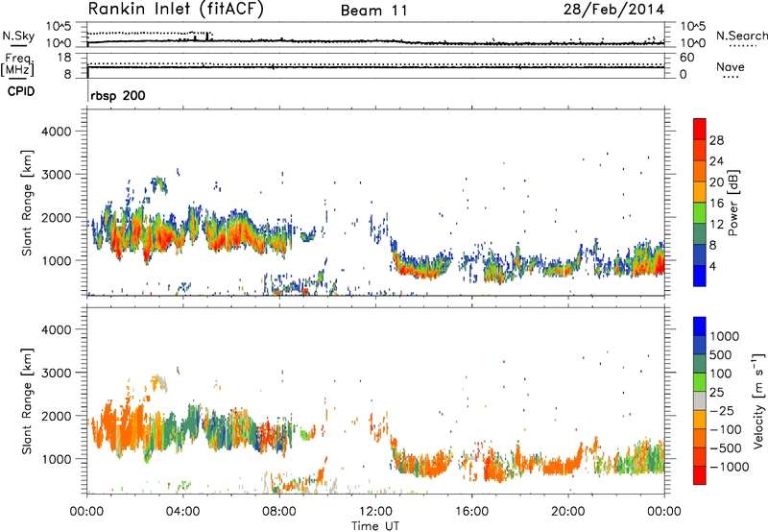Select the 'Time UT' axis title
The height and width of the screenshot is (532, 768).
click(x=375, y=526)
